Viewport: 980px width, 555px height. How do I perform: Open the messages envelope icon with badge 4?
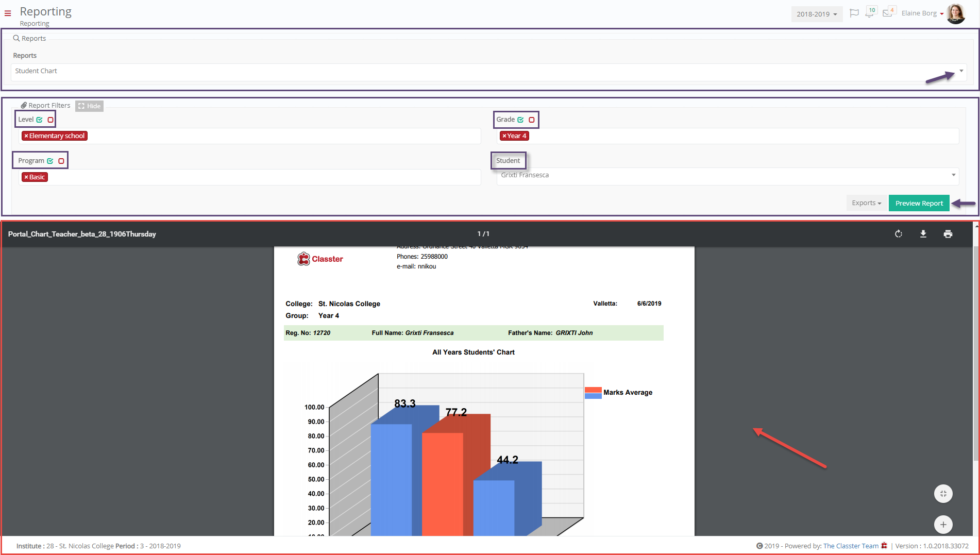(x=888, y=12)
